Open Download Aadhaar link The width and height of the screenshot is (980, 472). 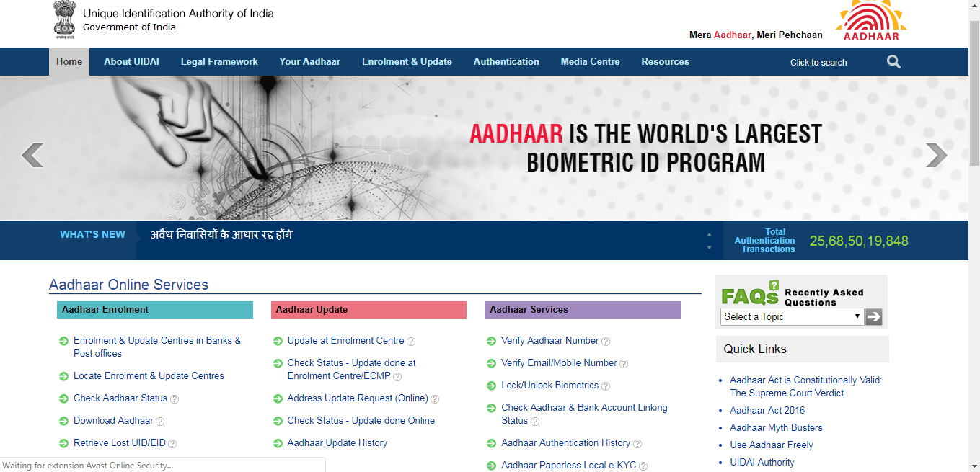pos(113,420)
